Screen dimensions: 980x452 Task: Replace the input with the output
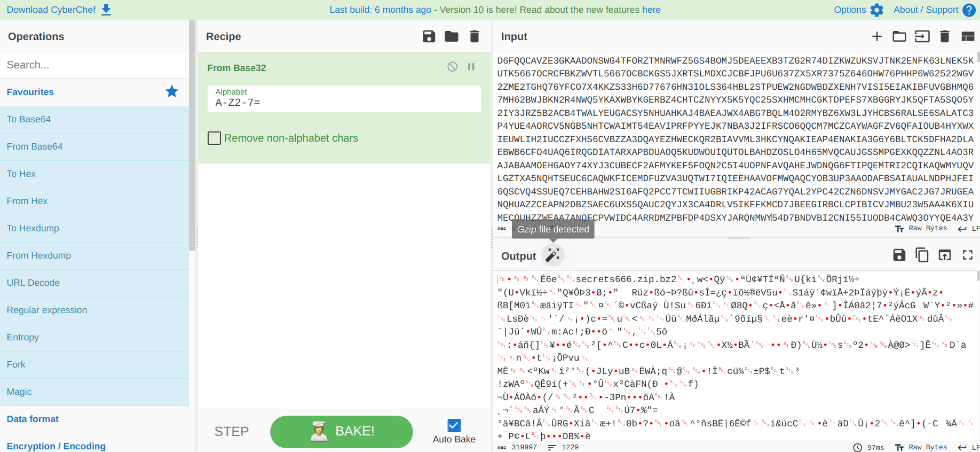tap(945, 255)
